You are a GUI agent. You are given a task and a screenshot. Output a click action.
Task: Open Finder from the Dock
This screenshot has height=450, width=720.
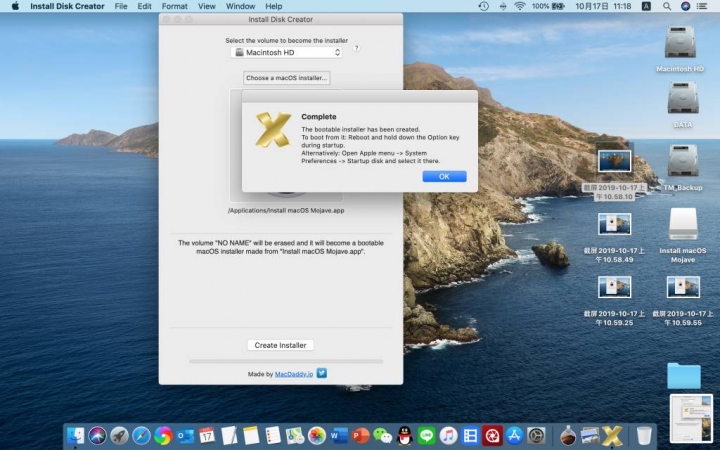[x=75, y=435]
